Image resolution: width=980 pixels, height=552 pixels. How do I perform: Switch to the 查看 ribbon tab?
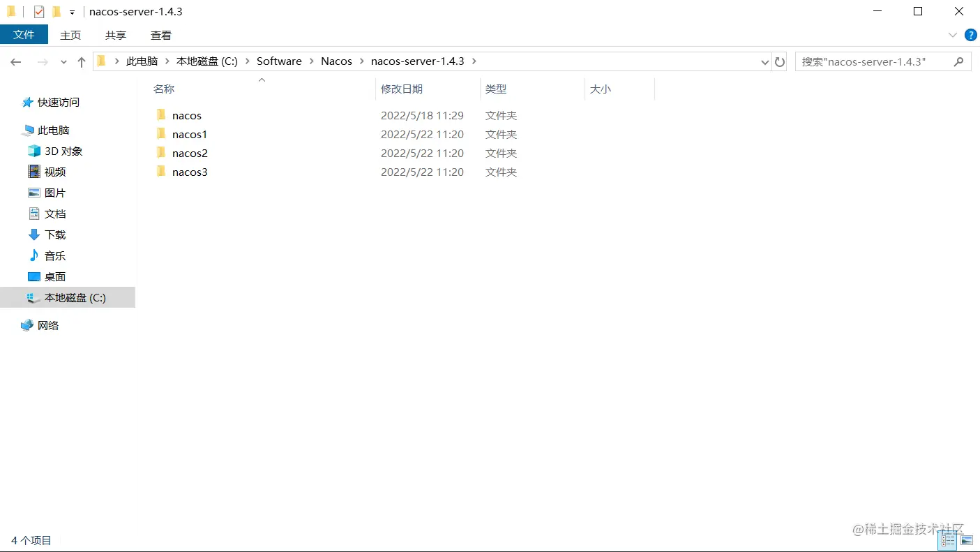coord(161,35)
